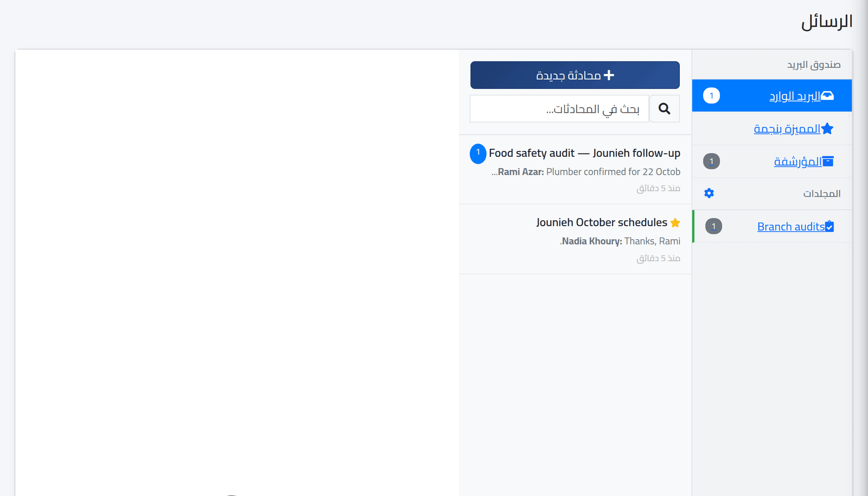Click the search magnifier icon button

coord(665,109)
